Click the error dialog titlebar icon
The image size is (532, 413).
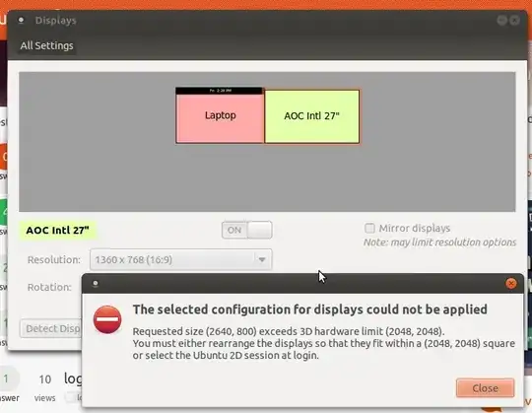click(x=96, y=283)
